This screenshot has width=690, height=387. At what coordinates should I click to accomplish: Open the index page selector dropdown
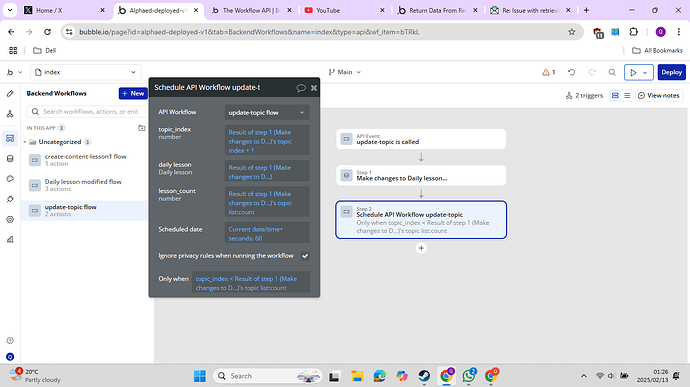coord(86,72)
